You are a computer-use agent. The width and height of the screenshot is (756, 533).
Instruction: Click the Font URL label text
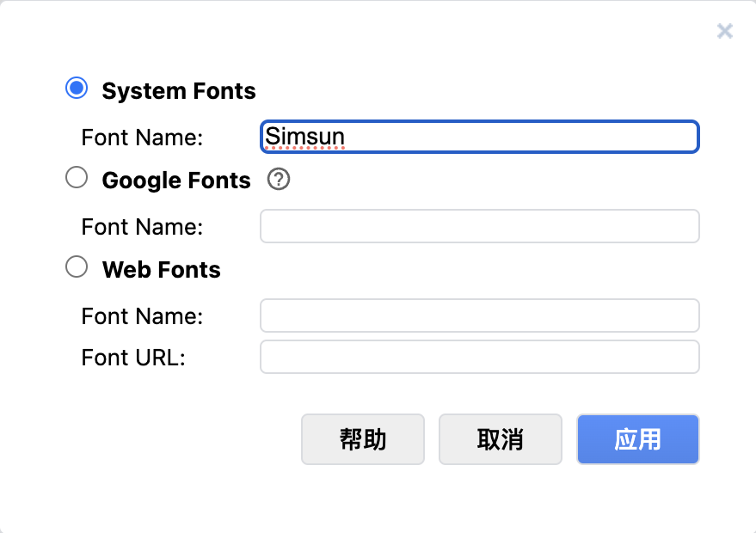pos(133,358)
